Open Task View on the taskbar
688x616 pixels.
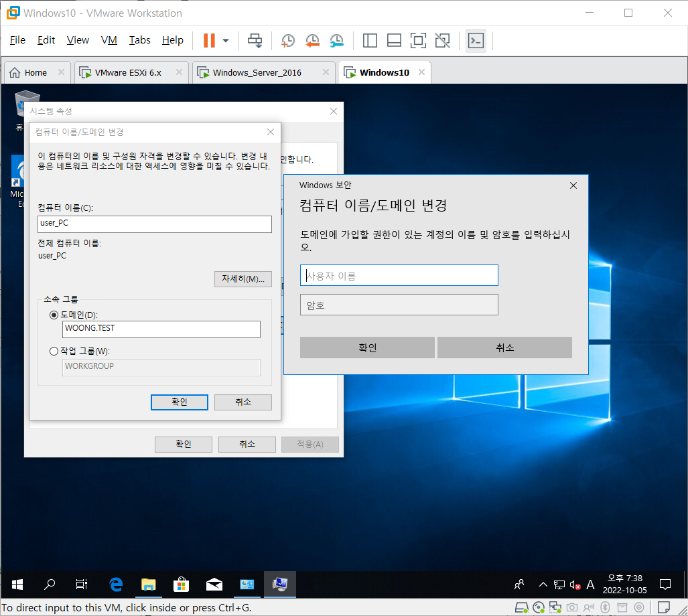[82, 585]
